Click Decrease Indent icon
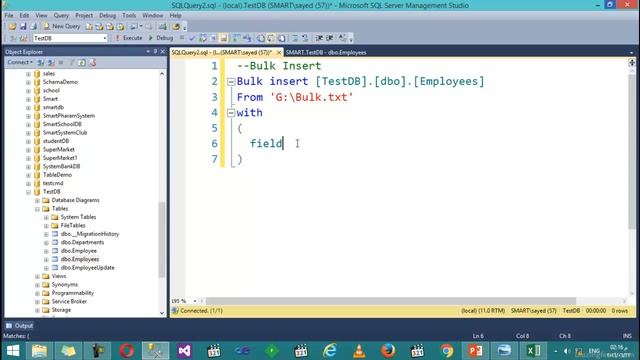 point(319,38)
